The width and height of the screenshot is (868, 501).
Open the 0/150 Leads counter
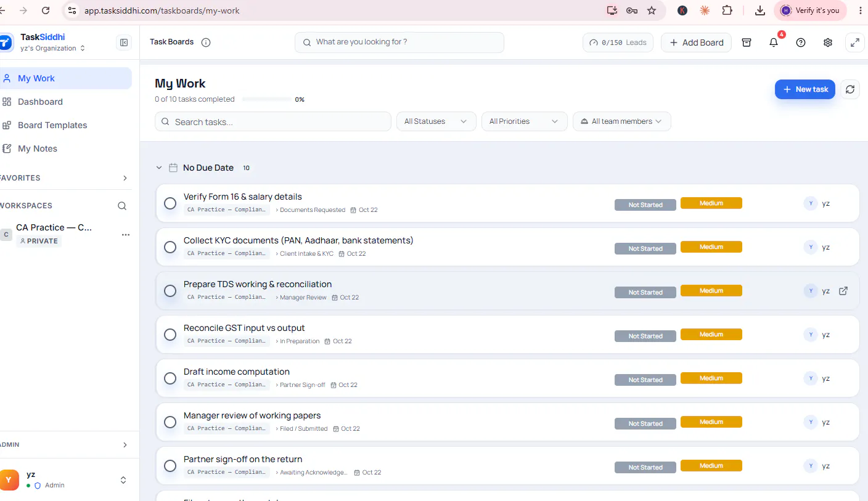[618, 43]
